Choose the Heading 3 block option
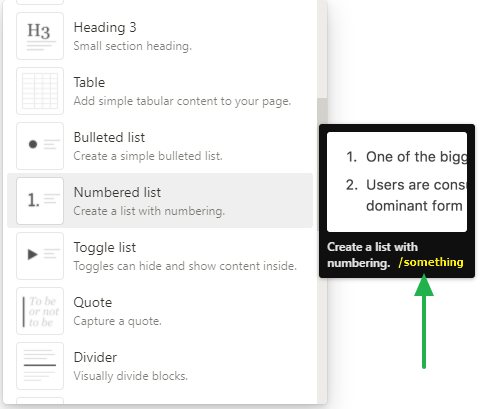 point(160,36)
